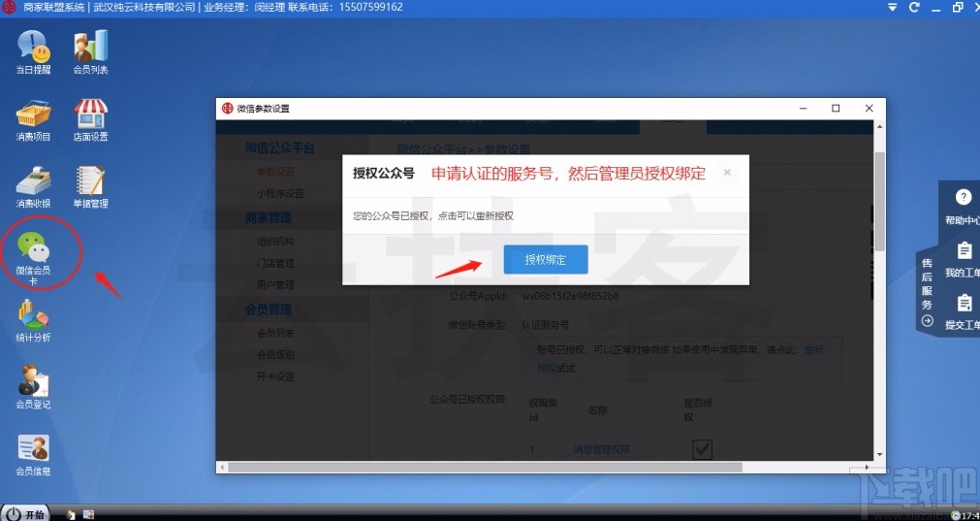
Task: Click the 商家联盟系统 logo icon
Action: click(x=9, y=8)
